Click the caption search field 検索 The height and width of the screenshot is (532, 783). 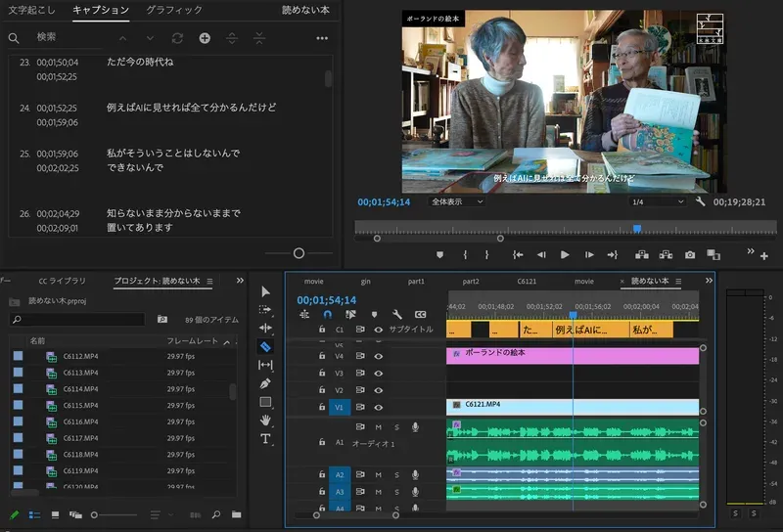click(x=68, y=37)
